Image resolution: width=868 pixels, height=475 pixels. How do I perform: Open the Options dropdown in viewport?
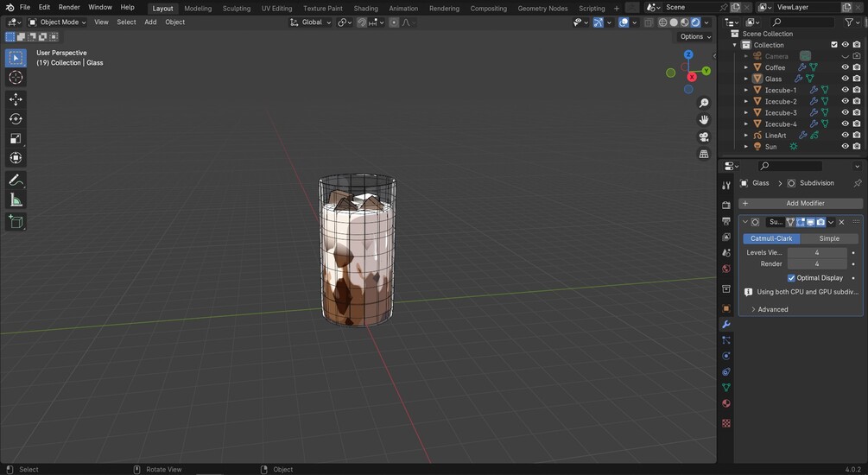[695, 36]
